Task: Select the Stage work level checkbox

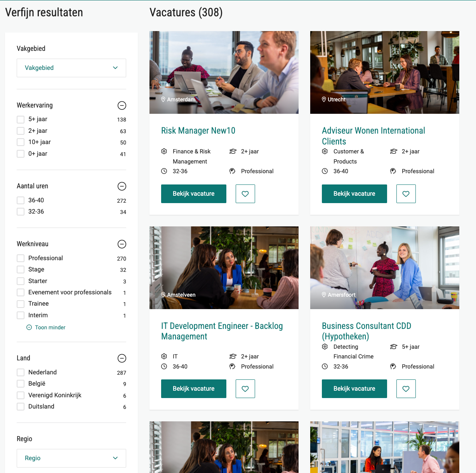Action: click(21, 270)
